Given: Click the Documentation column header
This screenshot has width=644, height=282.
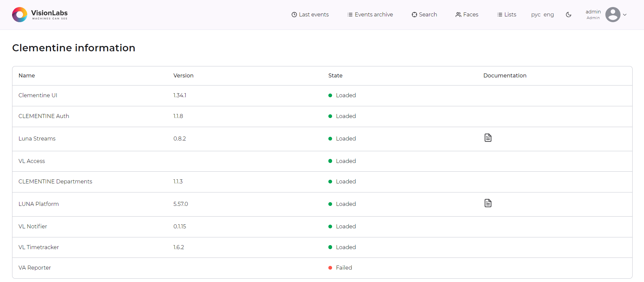Looking at the screenshot, I should click(505, 75).
